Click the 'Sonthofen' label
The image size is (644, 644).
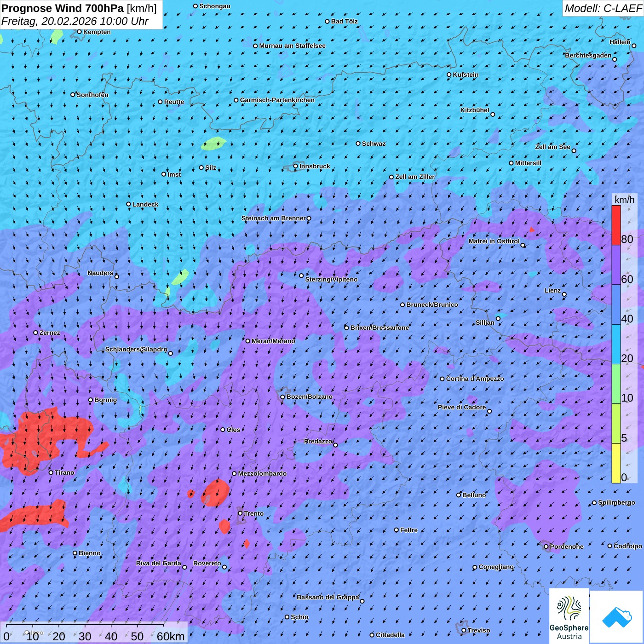click(92, 95)
